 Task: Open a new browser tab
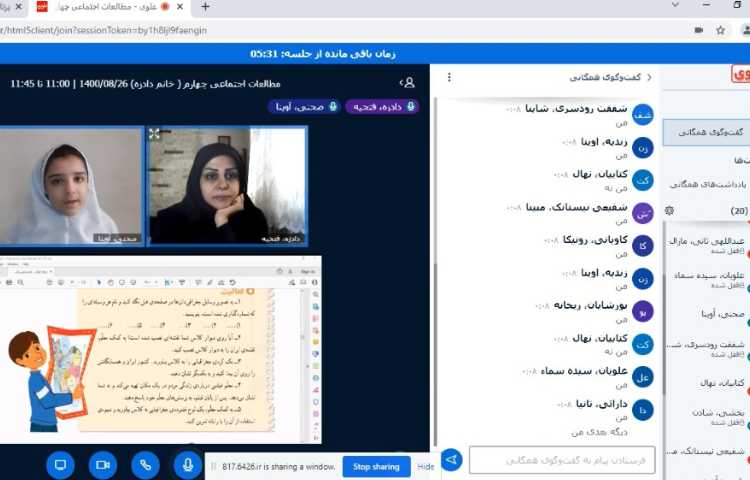click(205, 7)
